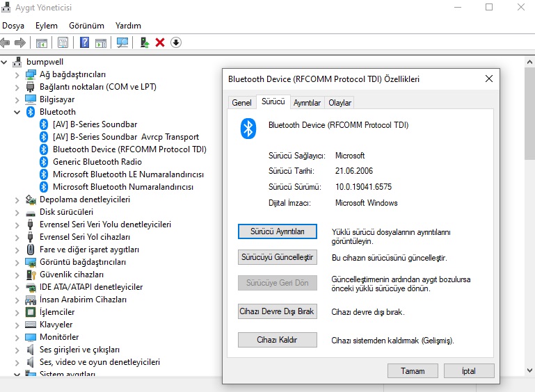The image size is (535, 392).
Task: Click the red X uninstall device icon
Action: point(160,42)
